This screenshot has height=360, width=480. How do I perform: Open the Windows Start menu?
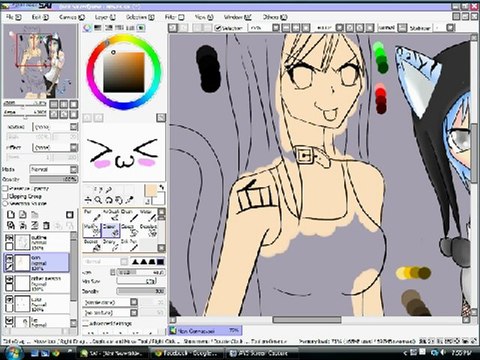click(13, 353)
